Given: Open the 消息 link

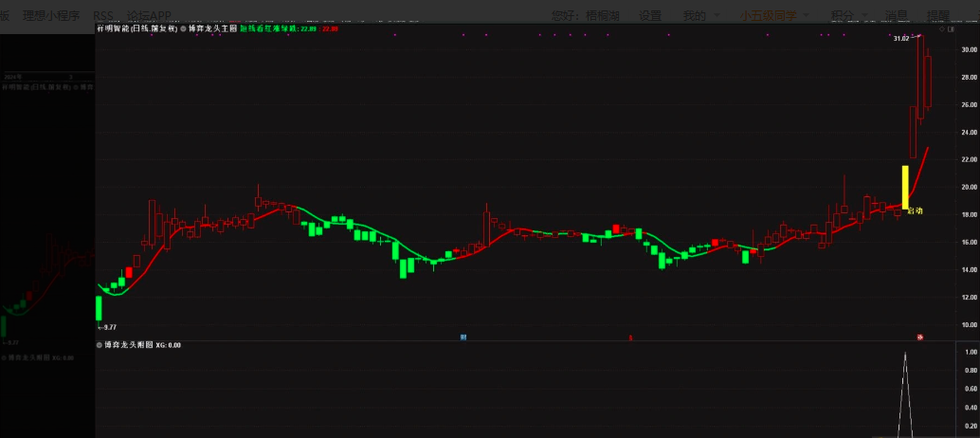Looking at the screenshot, I should pos(897,15).
